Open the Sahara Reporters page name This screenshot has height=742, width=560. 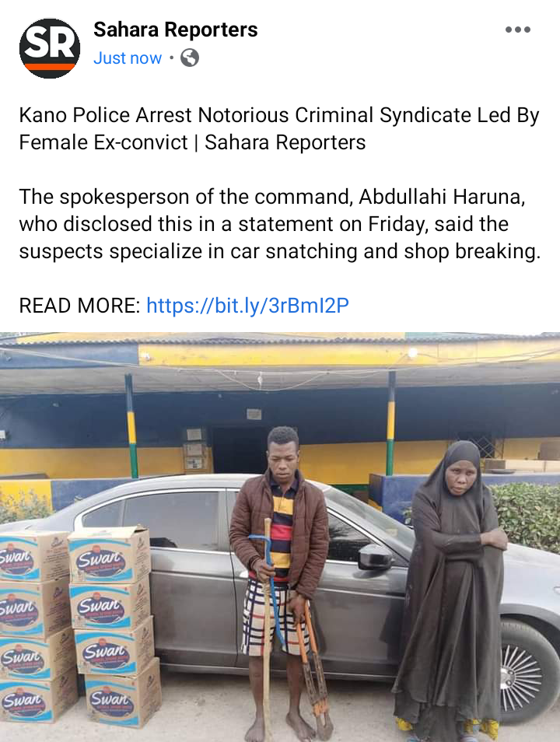[x=176, y=30]
